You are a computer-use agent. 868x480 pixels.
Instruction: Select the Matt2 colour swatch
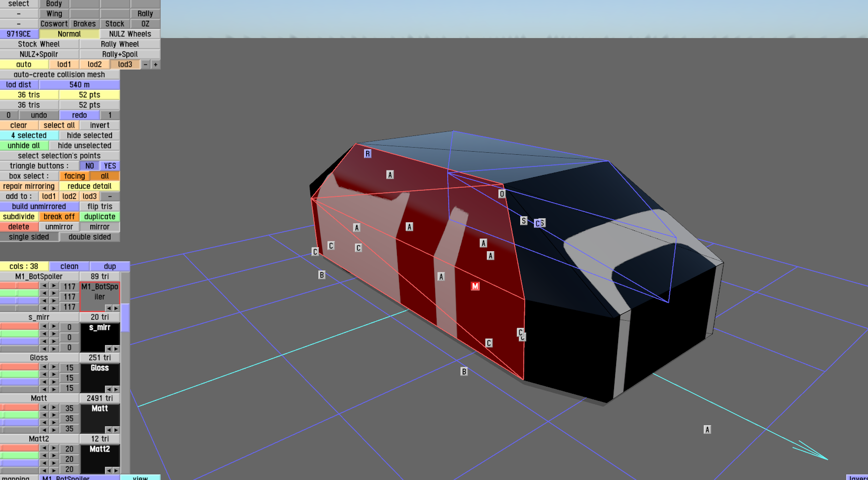click(x=100, y=459)
